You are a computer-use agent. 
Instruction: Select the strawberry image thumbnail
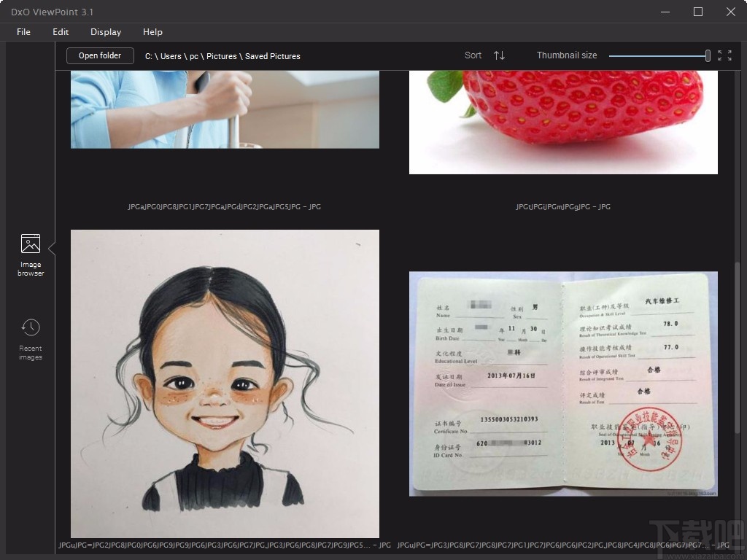563,122
